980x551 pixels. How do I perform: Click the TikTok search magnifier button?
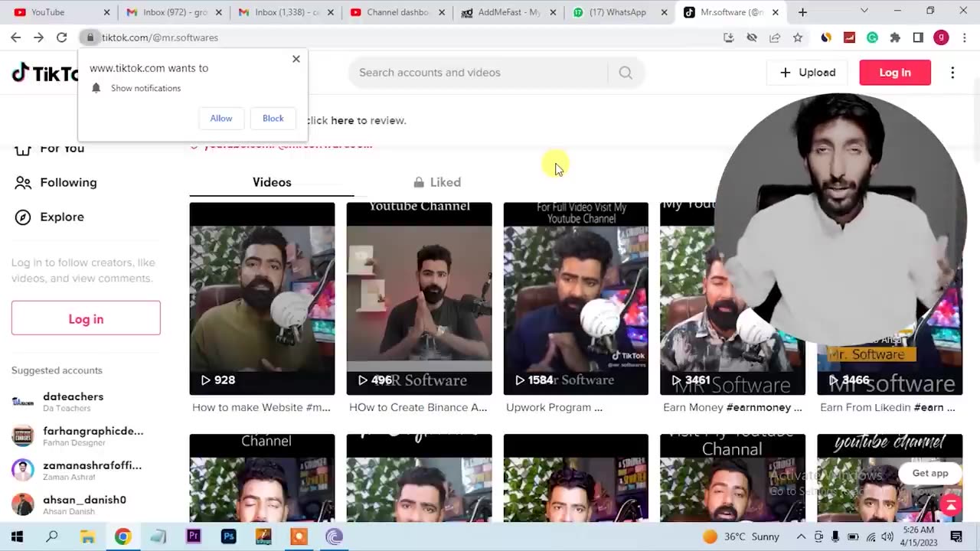pos(626,73)
